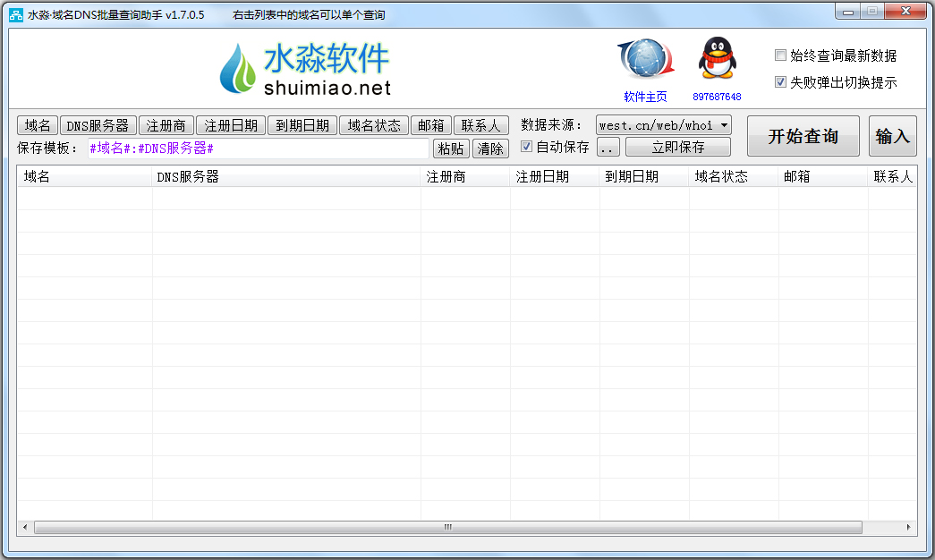Image resolution: width=935 pixels, height=560 pixels.
Task: Click the 清除 button
Action: [490, 148]
